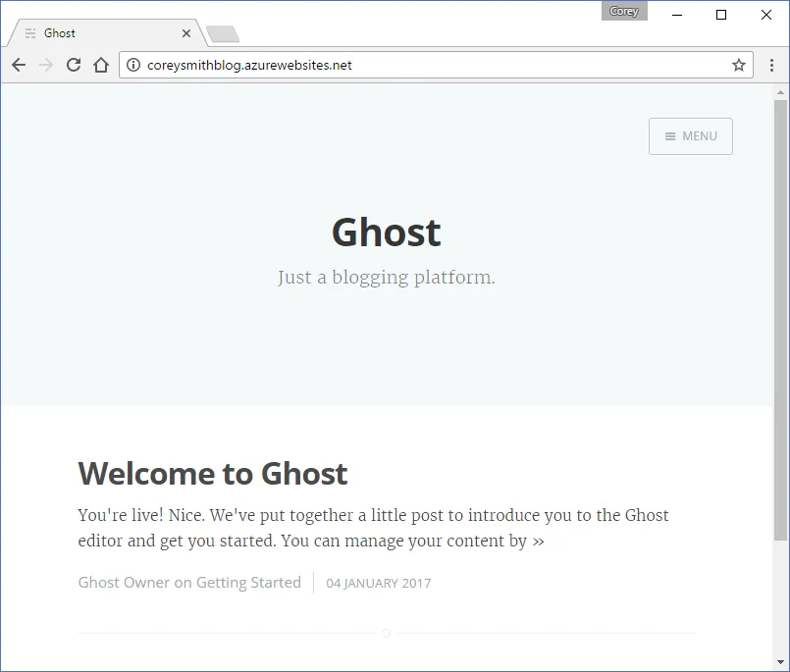Open a new tab with the new tab button
The width and height of the screenshot is (790, 672).
pos(223,33)
